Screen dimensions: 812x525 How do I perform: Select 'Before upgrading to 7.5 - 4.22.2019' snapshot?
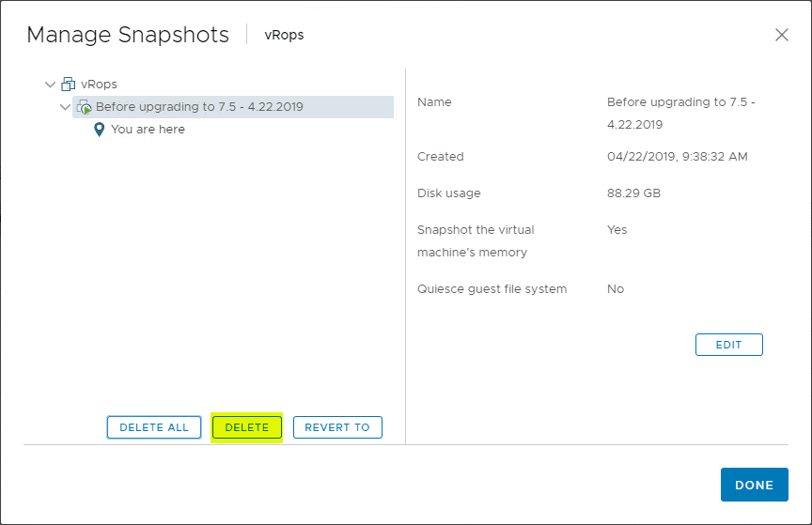199,107
